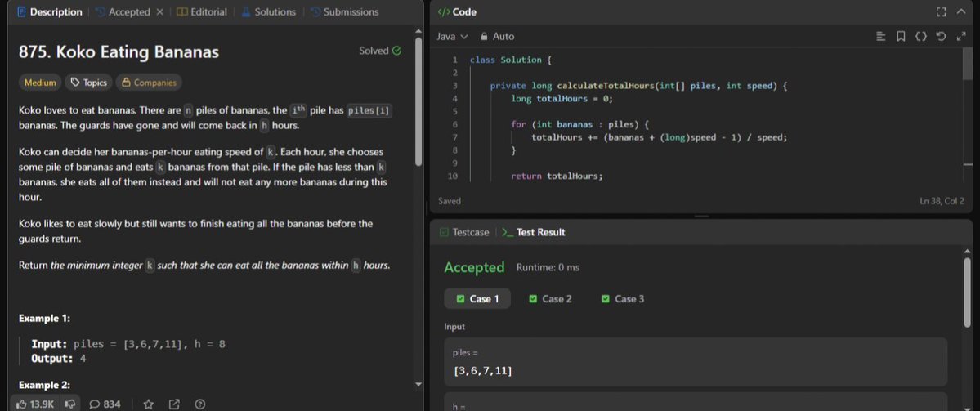980x411 pixels.
Task: Switch to the Testcase tab
Action: point(464,232)
